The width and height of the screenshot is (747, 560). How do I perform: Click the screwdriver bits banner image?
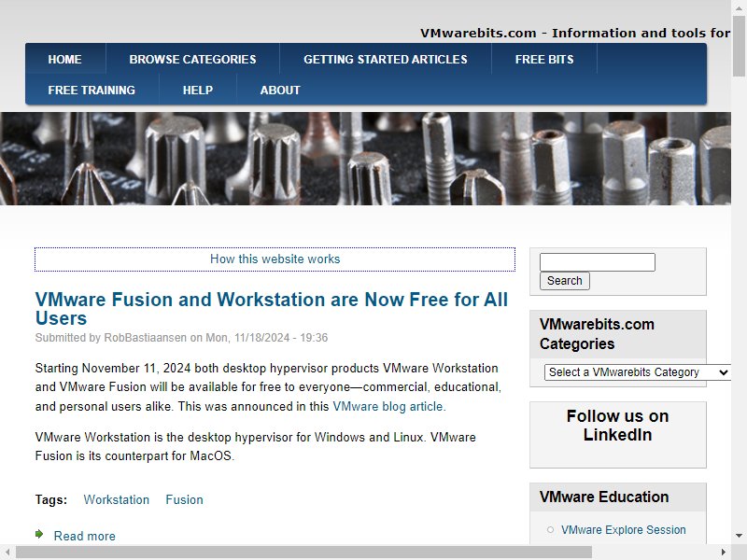tap(365, 159)
